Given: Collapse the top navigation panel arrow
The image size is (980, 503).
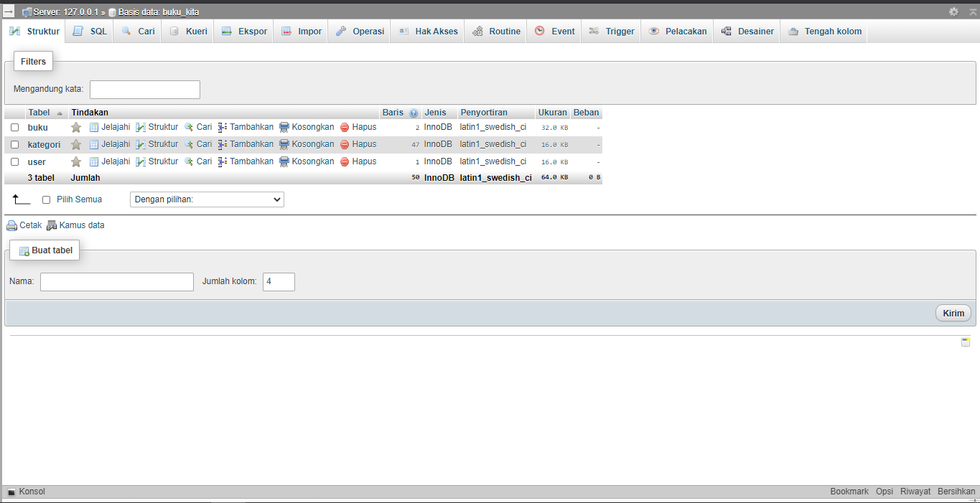Looking at the screenshot, I should click(972, 11).
